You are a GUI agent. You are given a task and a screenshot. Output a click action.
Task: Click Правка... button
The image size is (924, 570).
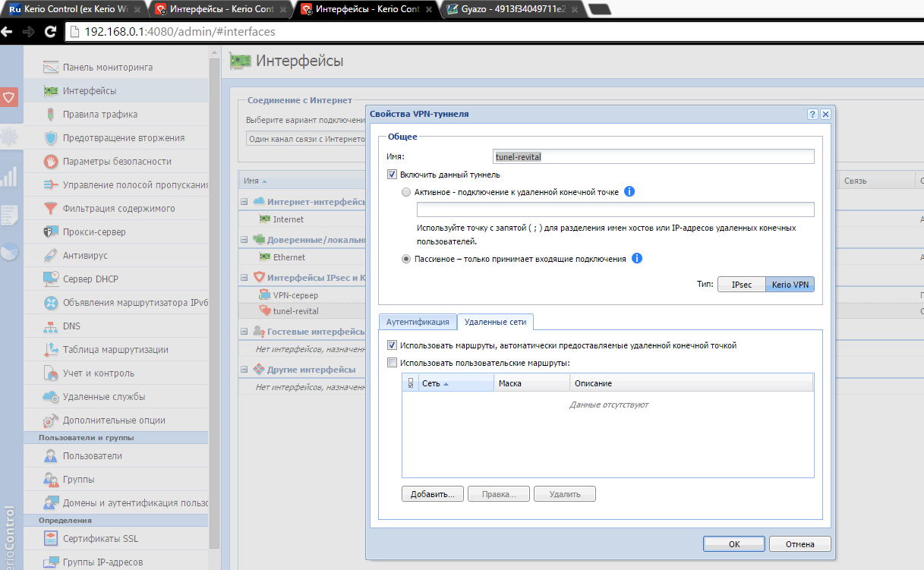(x=498, y=494)
